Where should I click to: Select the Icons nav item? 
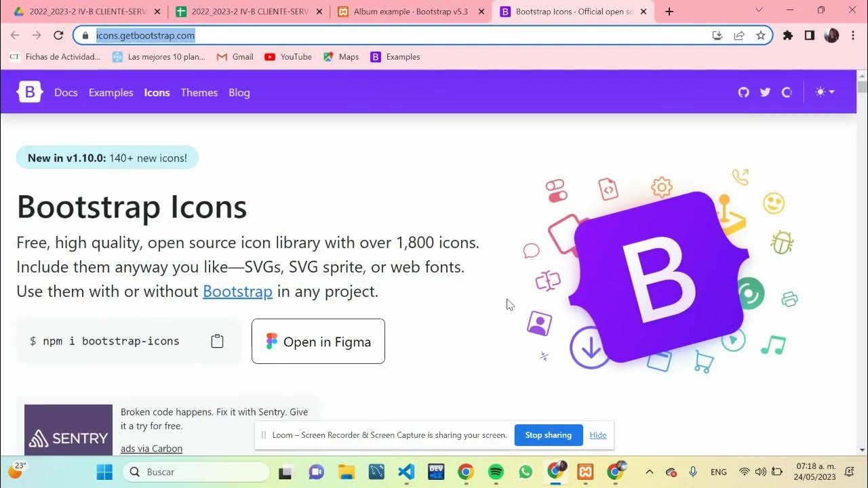[x=157, y=92]
